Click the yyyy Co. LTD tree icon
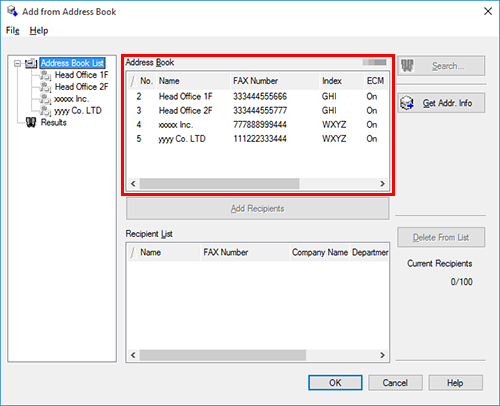Viewport: 500px width, 406px height. 45,111
